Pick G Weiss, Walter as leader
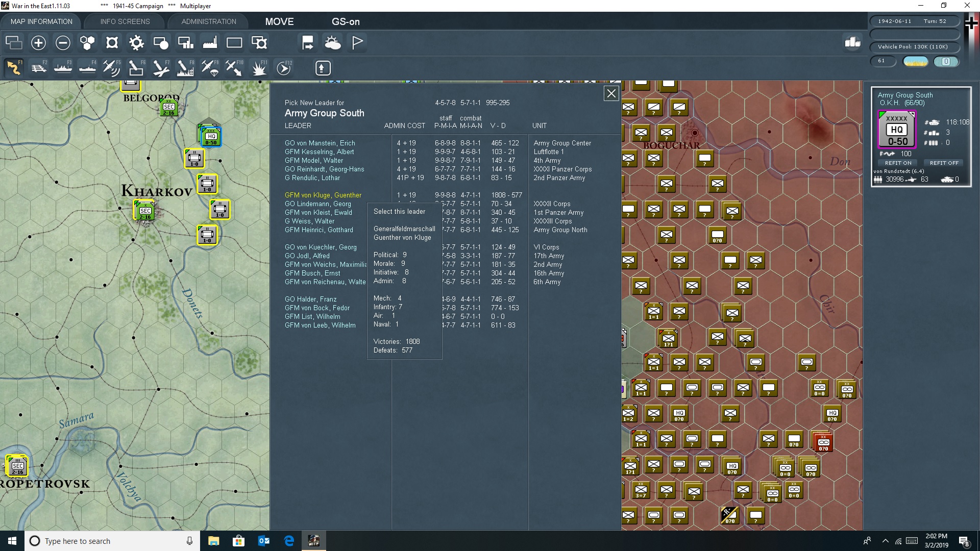 tap(309, 221)
